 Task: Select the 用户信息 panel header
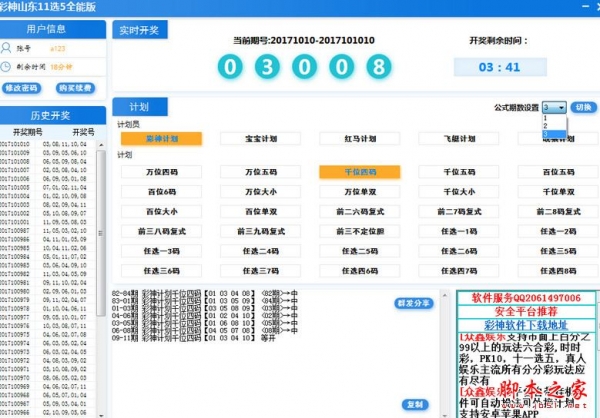click(53, 29)
